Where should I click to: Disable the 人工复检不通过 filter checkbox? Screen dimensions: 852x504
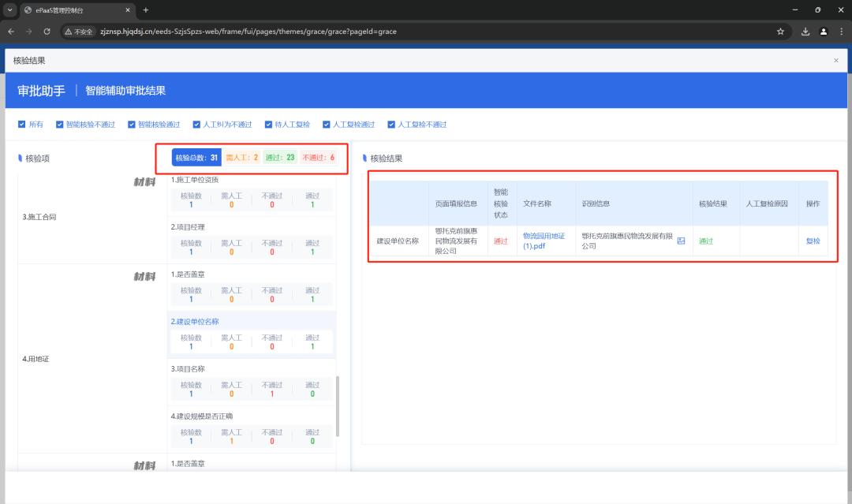391,125
